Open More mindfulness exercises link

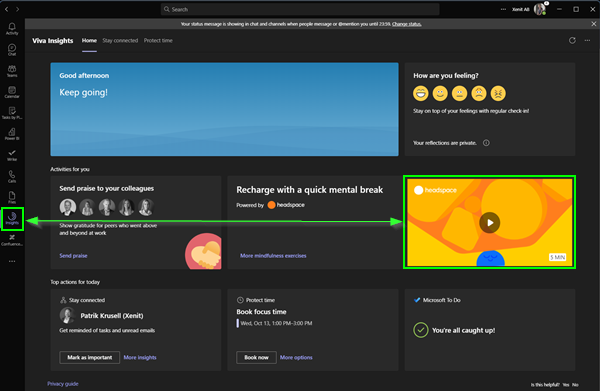[x=273, y=256]
